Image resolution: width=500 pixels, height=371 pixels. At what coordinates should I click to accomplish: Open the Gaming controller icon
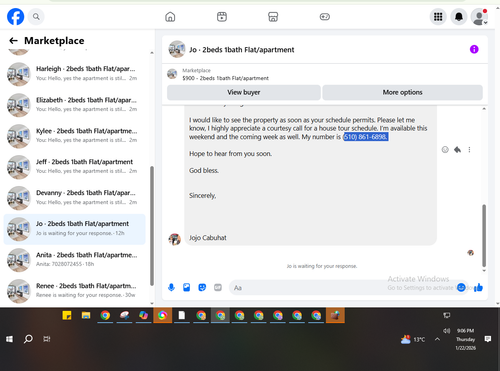(x=325, y=17)
